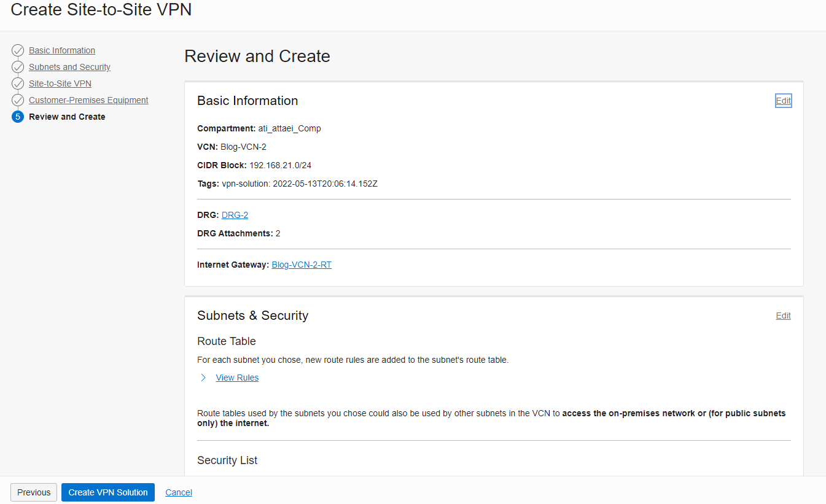Click the Site-to-Site VPN step checkmark icon
The width and height of the screenshot is (826, 504).
[18, 83]
